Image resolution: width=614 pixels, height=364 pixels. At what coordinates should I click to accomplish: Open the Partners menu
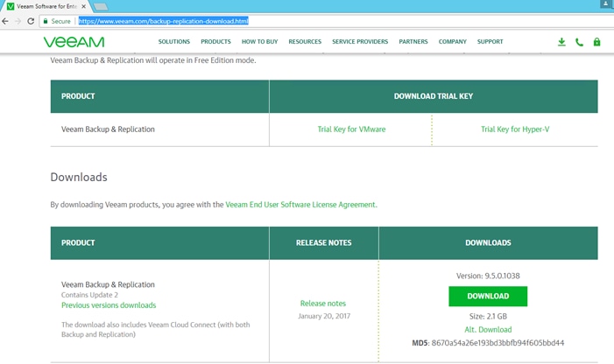coord(413,41)
